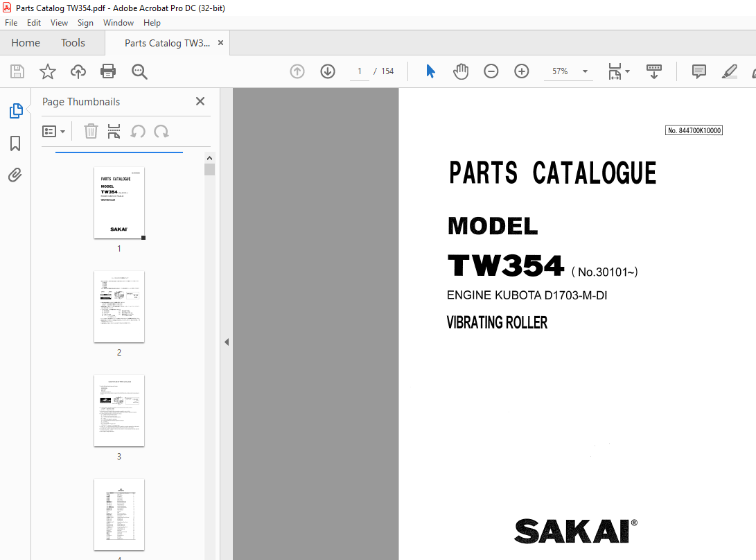Screen dimensions: 756x560
Task: Rotate page clockwise
Action: pos(161,131)
